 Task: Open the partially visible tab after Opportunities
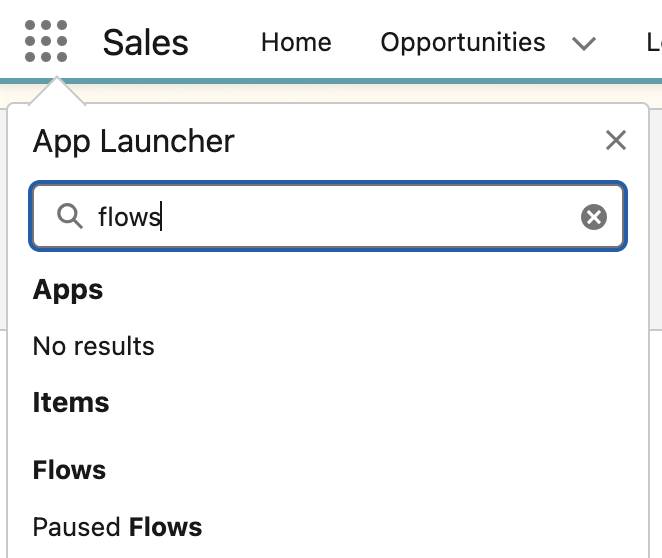(654, 42)
